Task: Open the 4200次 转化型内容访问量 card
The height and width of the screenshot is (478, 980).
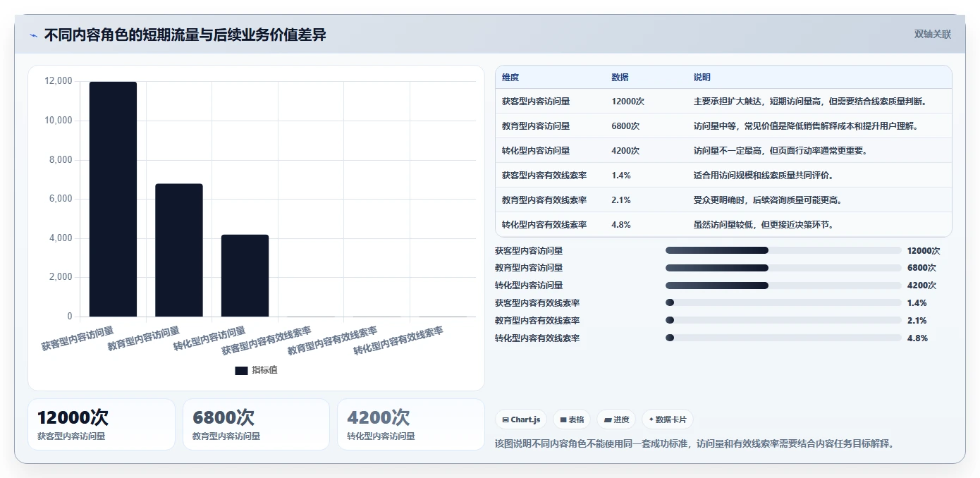Action: tap(411, 424)
